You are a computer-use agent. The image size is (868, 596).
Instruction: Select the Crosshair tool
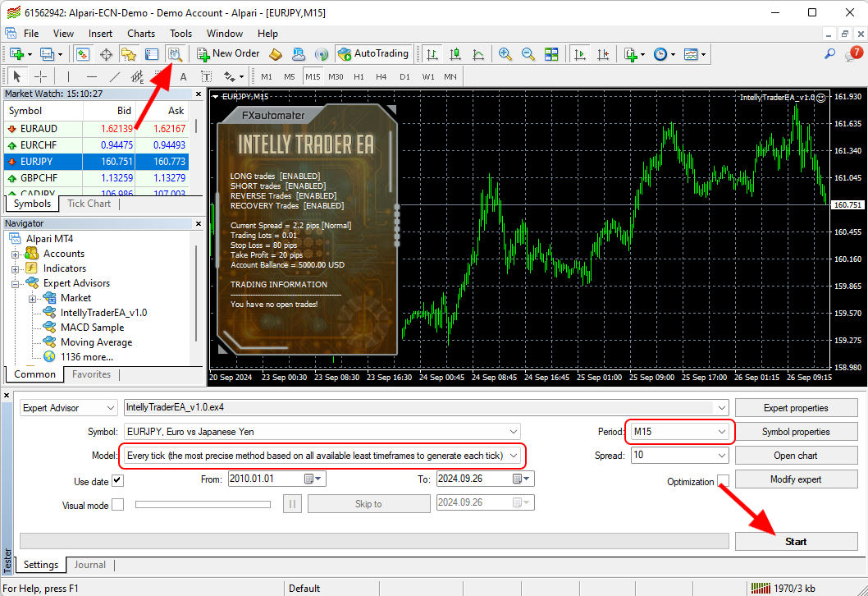coord(40,76)
